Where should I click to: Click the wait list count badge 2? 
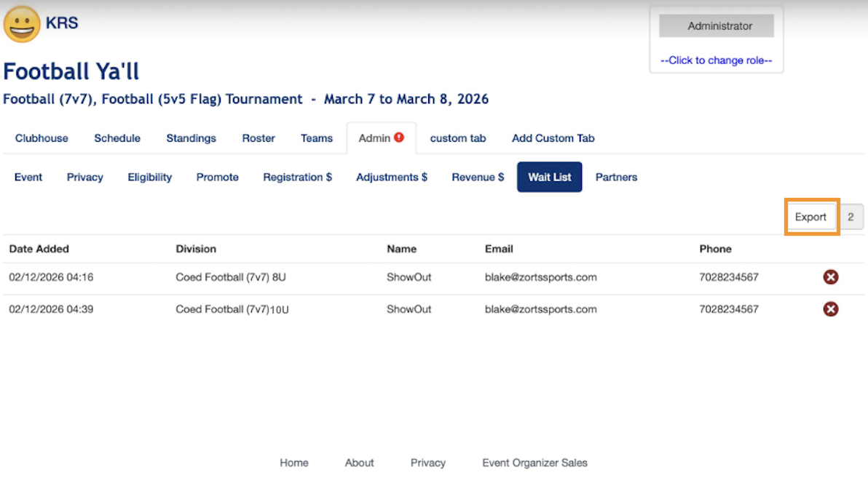(851, 217)
